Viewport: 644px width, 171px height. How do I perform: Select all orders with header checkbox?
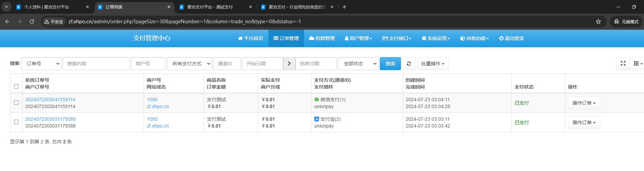[x=16, y=87]
